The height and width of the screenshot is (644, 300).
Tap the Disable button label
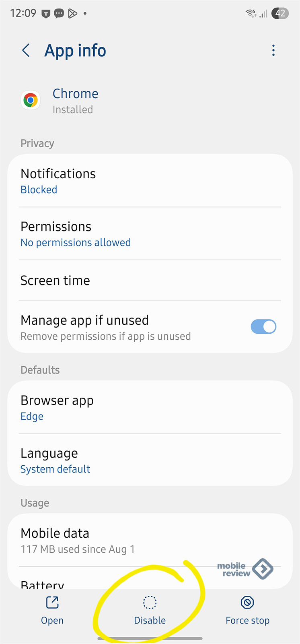150,621
